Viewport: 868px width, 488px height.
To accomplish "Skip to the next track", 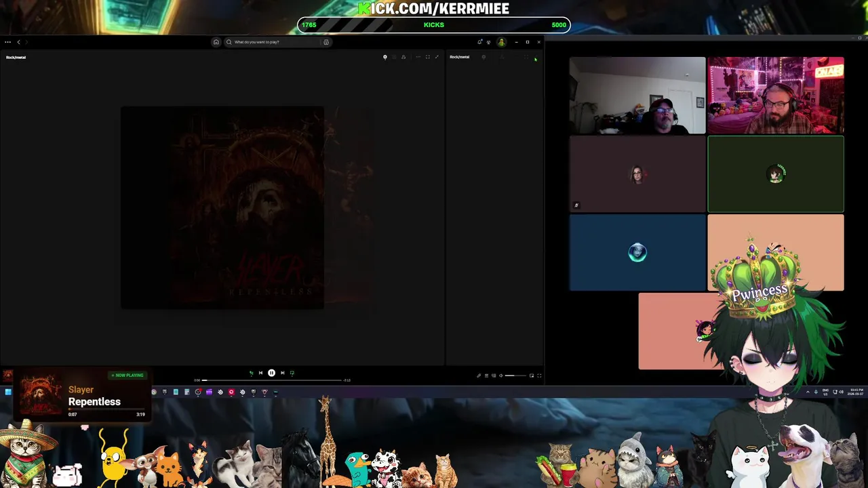I will (x=283, y=373).
